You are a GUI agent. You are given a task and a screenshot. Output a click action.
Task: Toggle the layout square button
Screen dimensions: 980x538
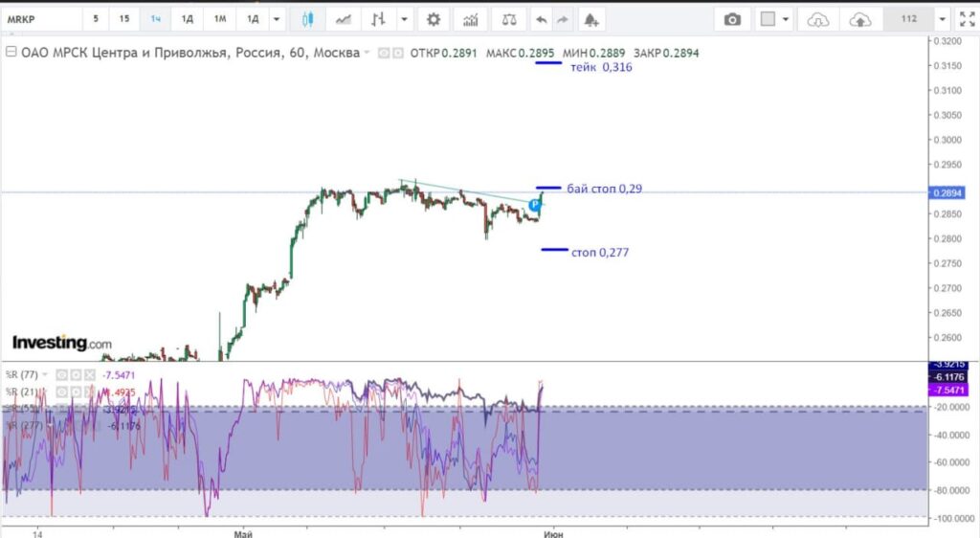tap(768, 19)
